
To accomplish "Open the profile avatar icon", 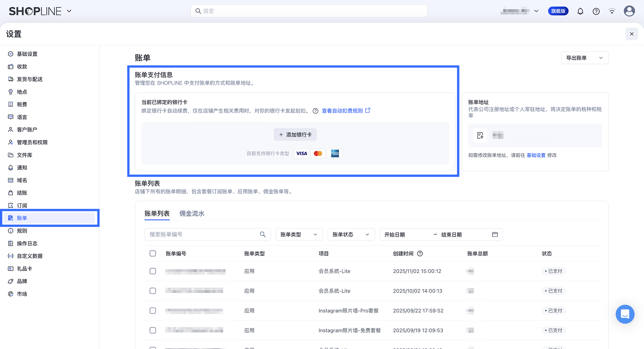I will [x=629, y=11].
